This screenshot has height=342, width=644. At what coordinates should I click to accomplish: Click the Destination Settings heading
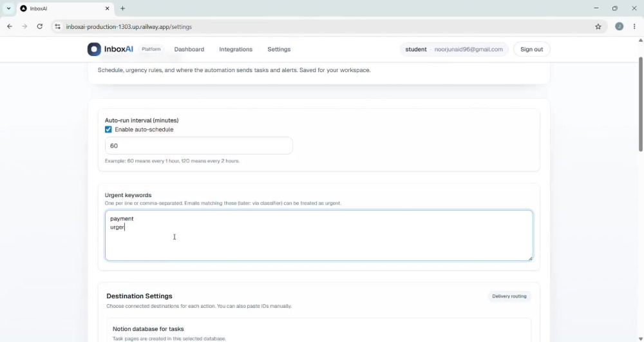coord(139,296)
